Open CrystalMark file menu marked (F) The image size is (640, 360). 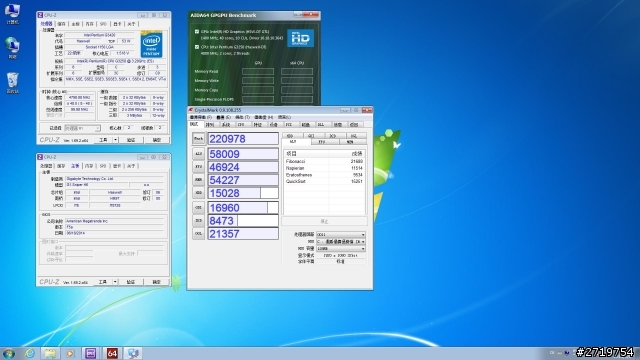tap(201, 118)
